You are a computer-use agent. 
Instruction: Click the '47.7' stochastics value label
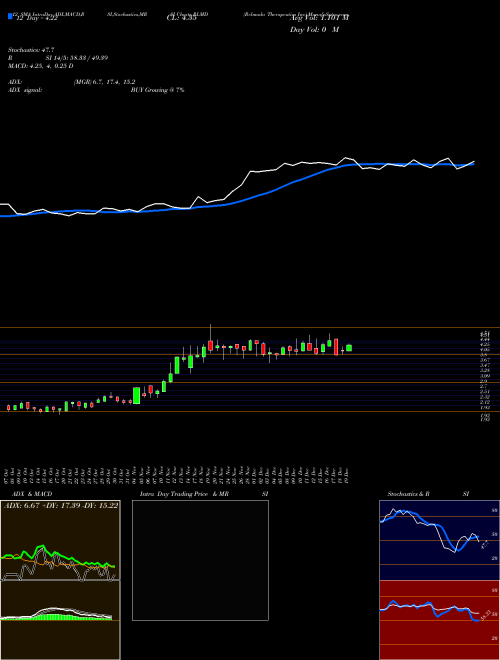pyautogui.click(x=484, y=546)
